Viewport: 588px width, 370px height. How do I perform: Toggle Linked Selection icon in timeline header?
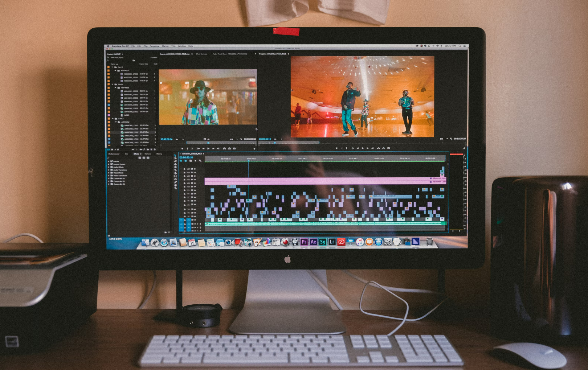(x=190, y=161)
